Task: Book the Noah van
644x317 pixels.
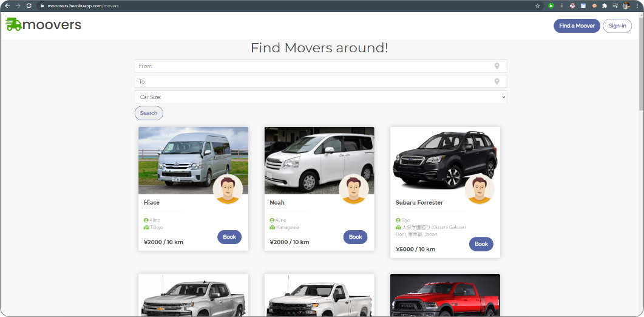Action: [x=355, y=237]
